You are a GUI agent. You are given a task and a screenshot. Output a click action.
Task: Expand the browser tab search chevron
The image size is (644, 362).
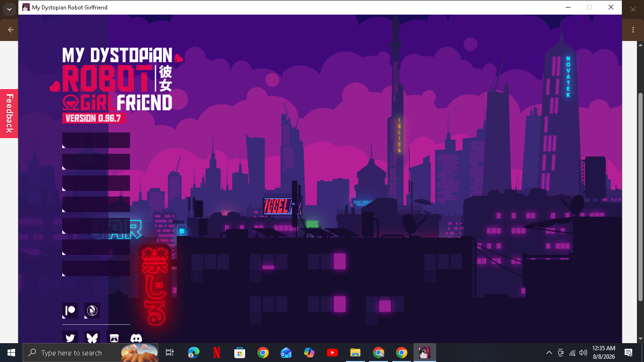(9, 9)
